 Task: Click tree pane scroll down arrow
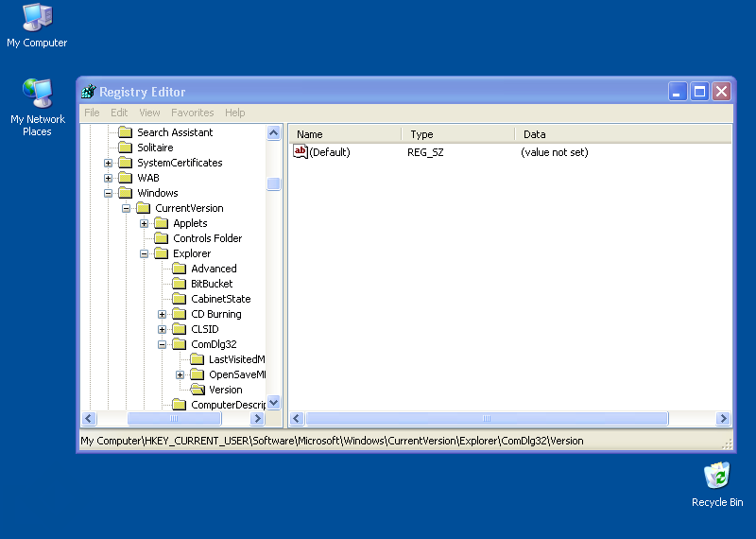coord(273,403)
